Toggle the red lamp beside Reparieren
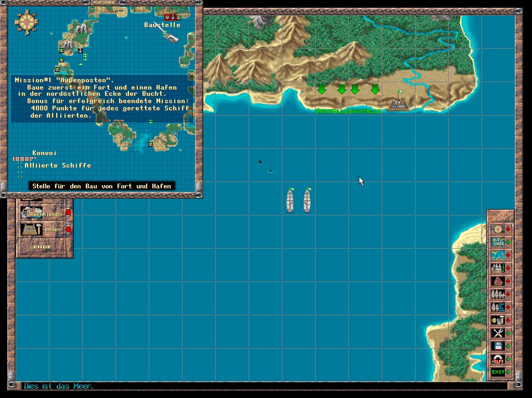532x398 pixels. tap(68, 213)
